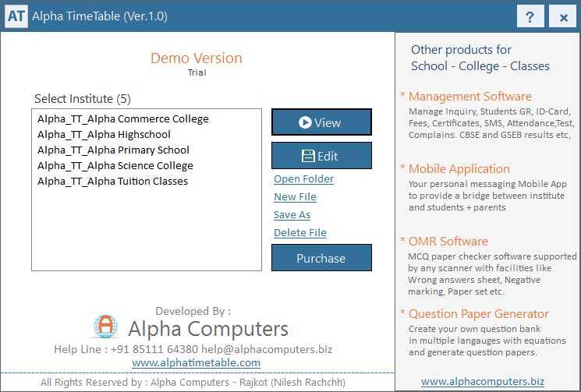Open the Management Software product heading
This screenshot has width=581, height=392.
469,97
